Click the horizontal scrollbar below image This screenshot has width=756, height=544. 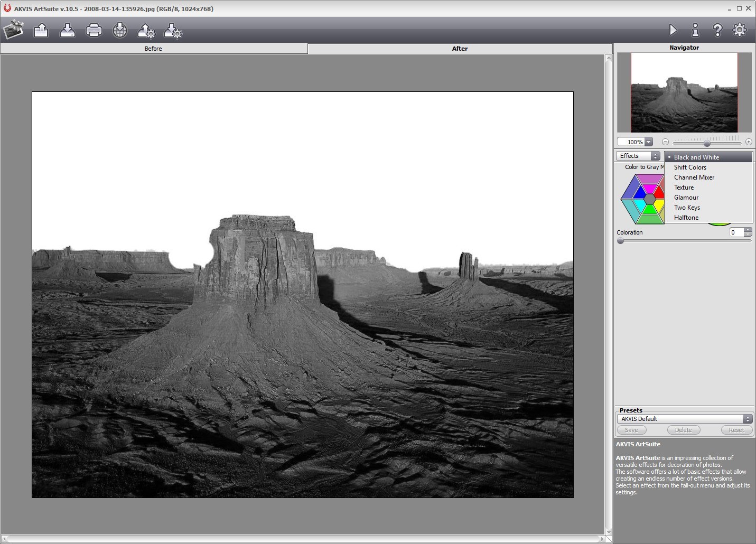point(303,539)
